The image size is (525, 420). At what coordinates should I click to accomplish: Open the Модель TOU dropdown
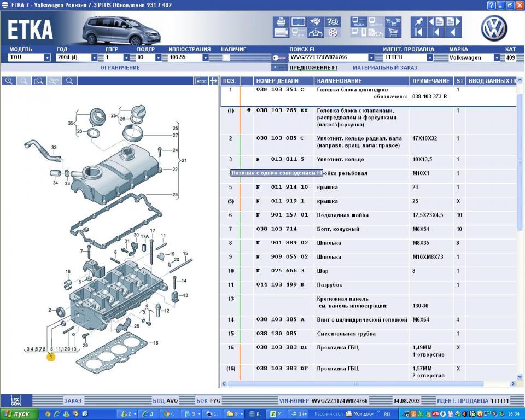click(47, 57)
